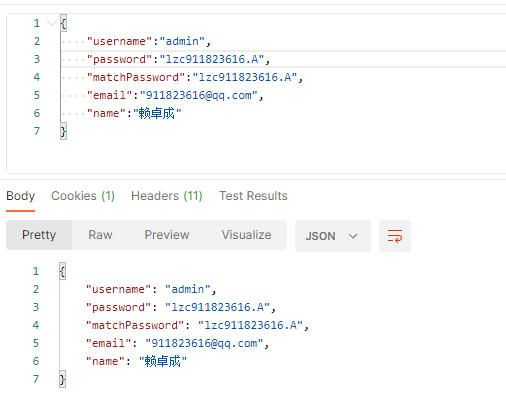The image size is (506, 399).
Task: Click request editor line number 7
Action: coord(37,131)
